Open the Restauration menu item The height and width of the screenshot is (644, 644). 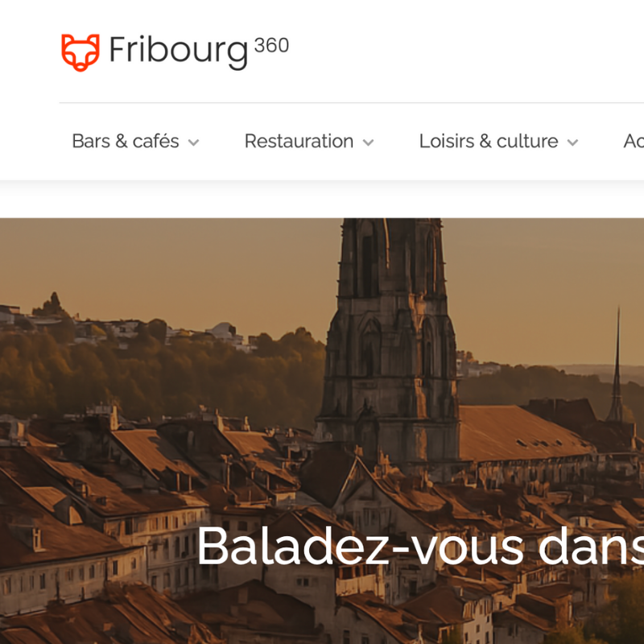click(x=299, y=142)
